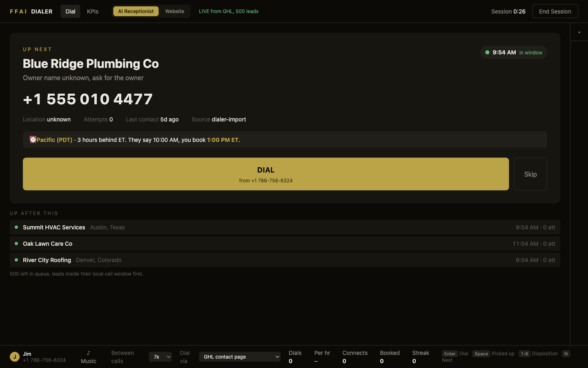
Task: Click the 500 left in queue note
Action: click(77, 274)
